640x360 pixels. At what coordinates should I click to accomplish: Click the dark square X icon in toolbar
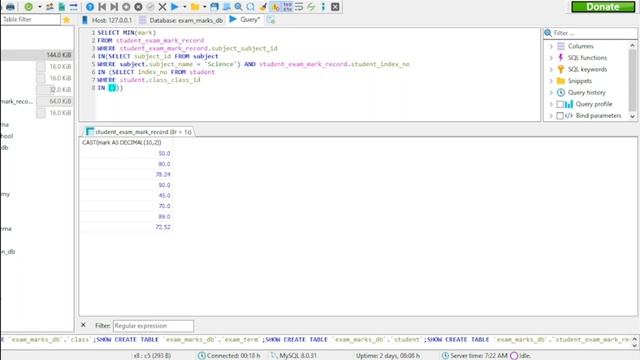335,7
